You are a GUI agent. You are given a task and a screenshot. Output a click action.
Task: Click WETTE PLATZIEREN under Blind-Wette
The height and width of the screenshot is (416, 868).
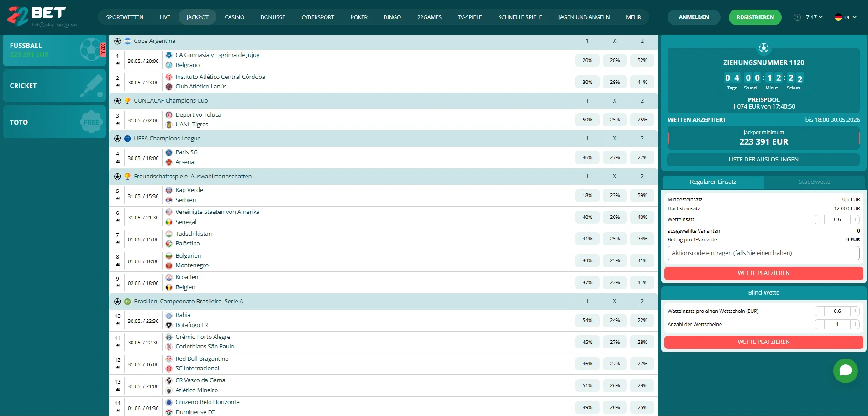pyautogui.click(x=763, y=342)
